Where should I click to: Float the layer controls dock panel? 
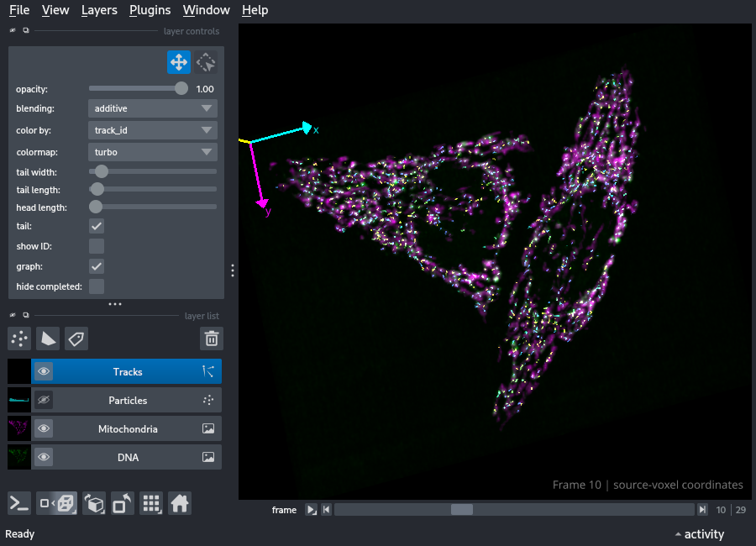click(26, 30)
